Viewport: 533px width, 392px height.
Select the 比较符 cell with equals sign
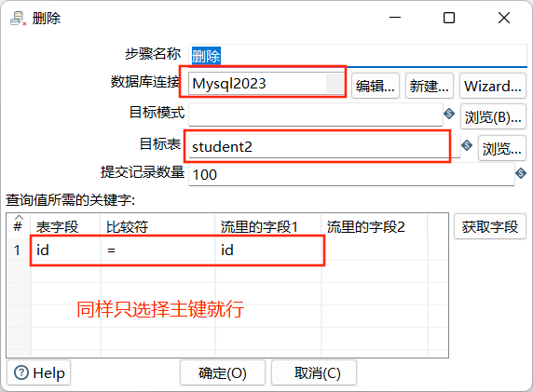pyautogui.click(x=158, y=250)
